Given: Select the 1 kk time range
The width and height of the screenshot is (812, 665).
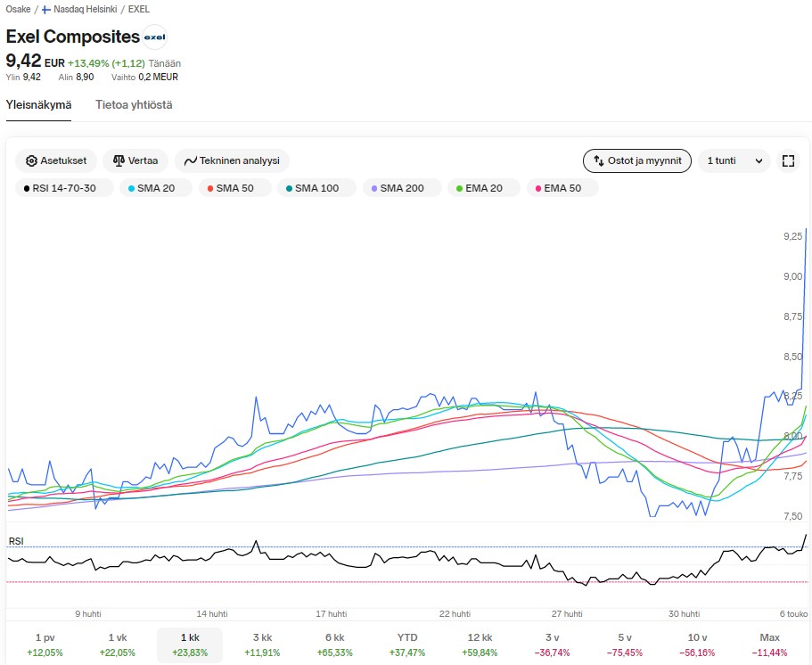Looking at the screenshot, I should pyautogui.click(x=190, y=644).
